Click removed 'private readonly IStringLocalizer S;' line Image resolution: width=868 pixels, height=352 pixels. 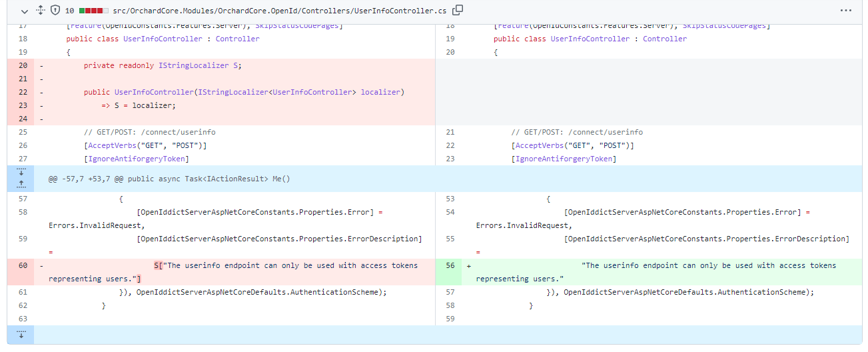coord(163,65)
